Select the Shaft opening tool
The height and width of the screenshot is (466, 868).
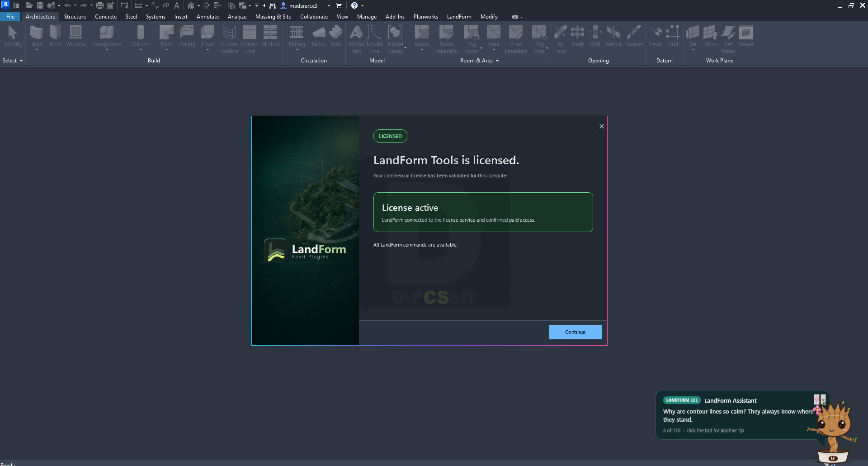[577, 36]
